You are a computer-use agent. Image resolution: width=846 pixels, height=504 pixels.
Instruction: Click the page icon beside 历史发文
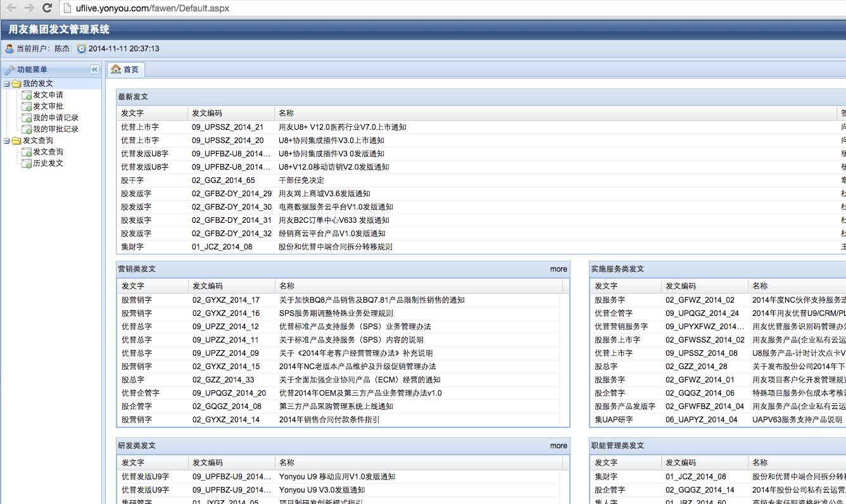27,163
